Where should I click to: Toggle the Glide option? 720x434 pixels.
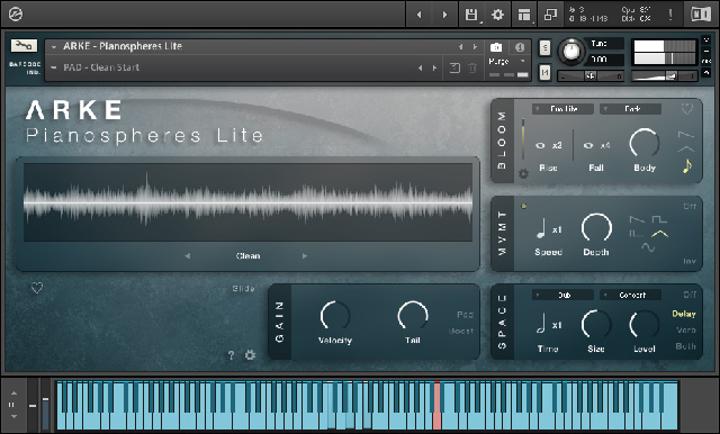[243, 289]
